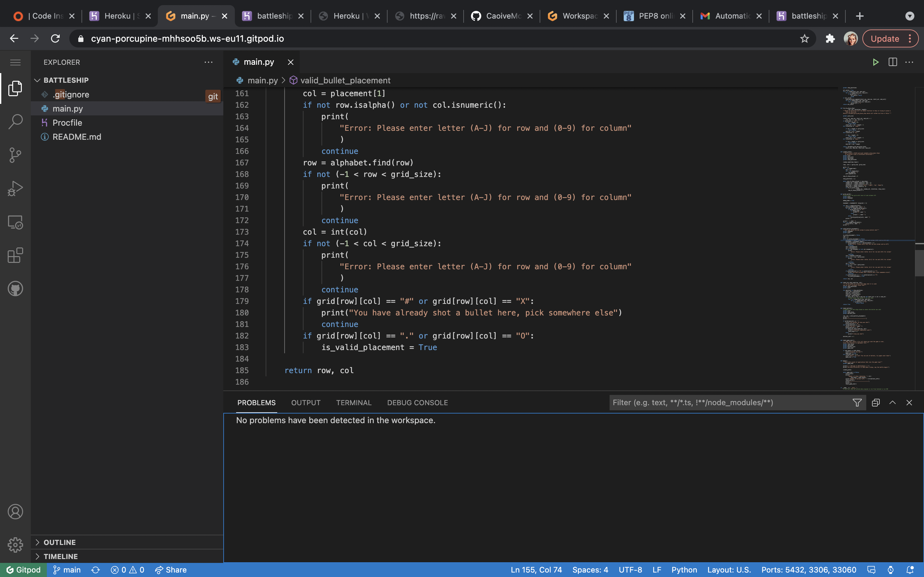The height and width of the screenshot is (577, 924).
Task: Toggle the hamburger application menu
Action: click(15, 62)
